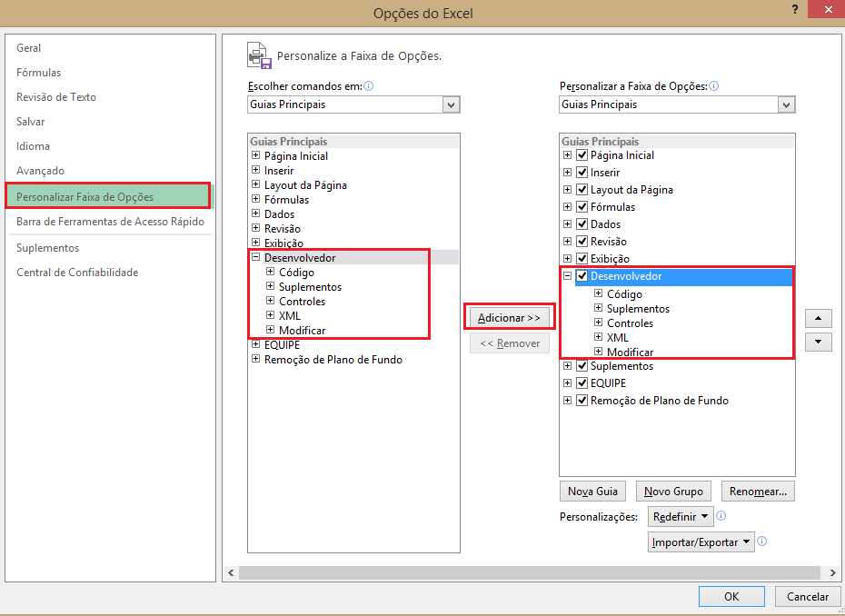This screenshot has width=845, height=616.
Task: Open Central de Confiabilidade category
Action: [x=77, y=273]
